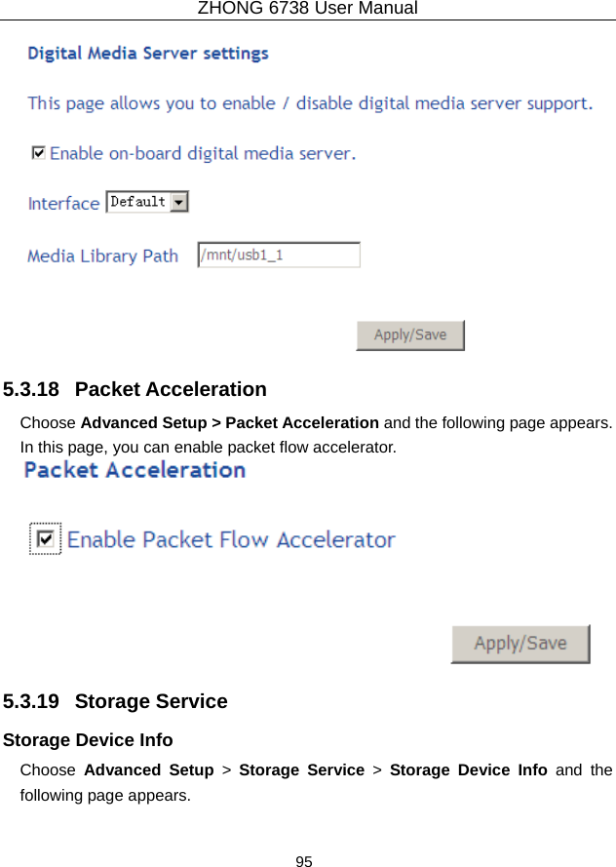This screenshot has height=867, width=616.
Task: Click the sentence starting 'This page allows you'
Action: click(309, 103)
